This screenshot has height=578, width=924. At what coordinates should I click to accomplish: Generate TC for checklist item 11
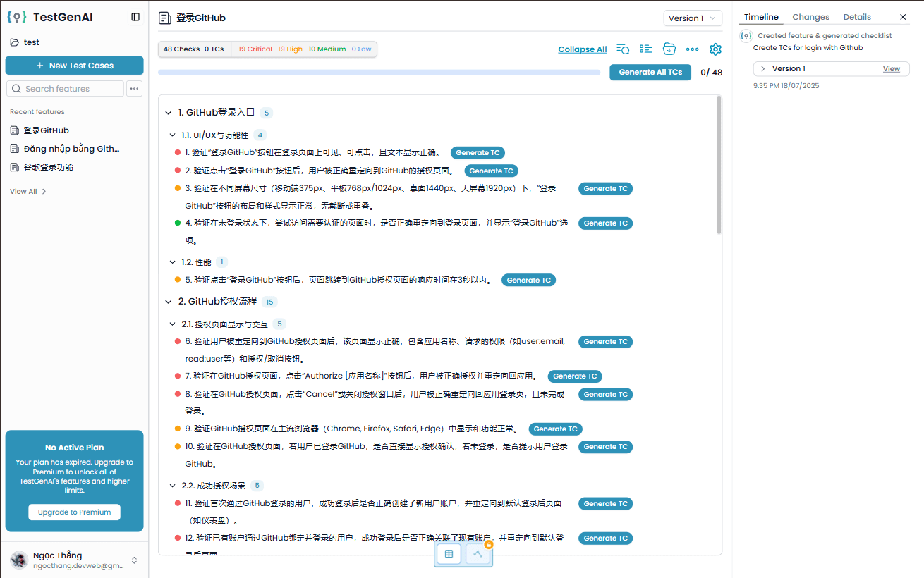605,504
